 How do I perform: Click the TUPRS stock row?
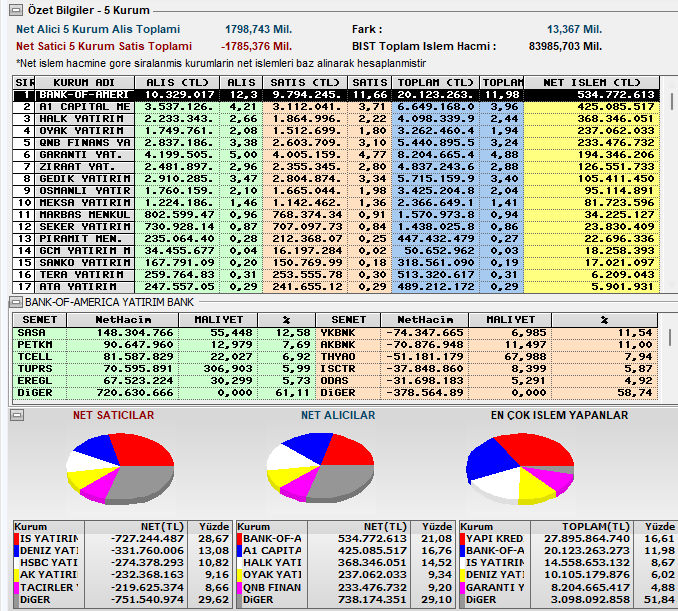[x=164, y=369]
